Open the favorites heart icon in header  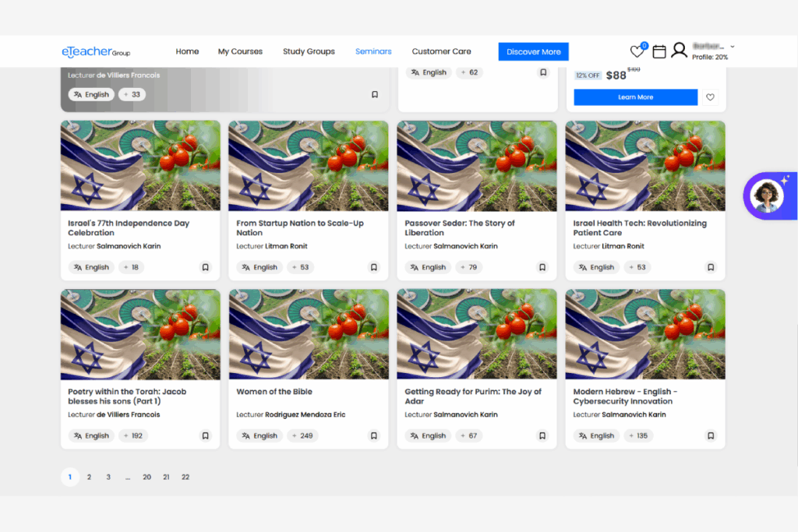(637, 51)
